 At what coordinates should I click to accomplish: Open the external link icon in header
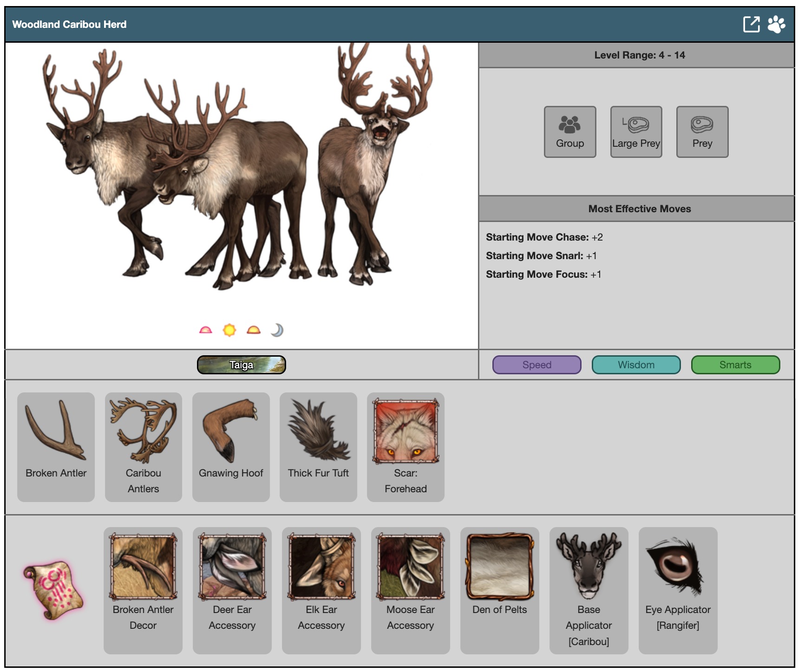point(751,24)
